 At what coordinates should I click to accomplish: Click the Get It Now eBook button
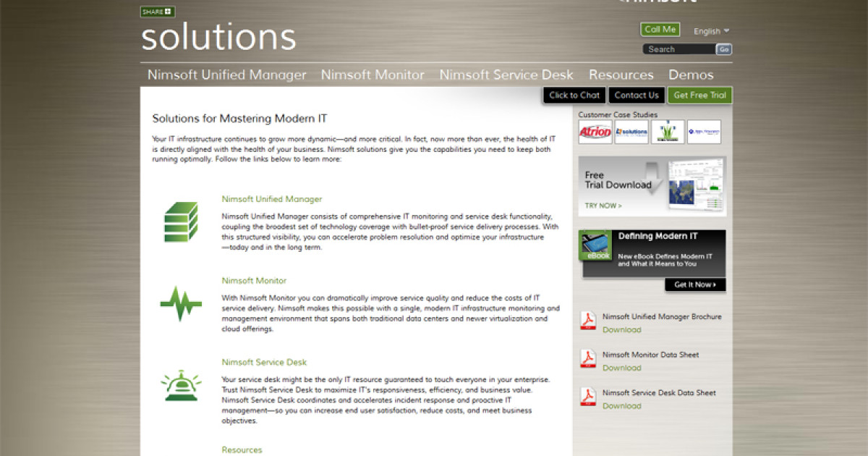(x=694, y=284)
